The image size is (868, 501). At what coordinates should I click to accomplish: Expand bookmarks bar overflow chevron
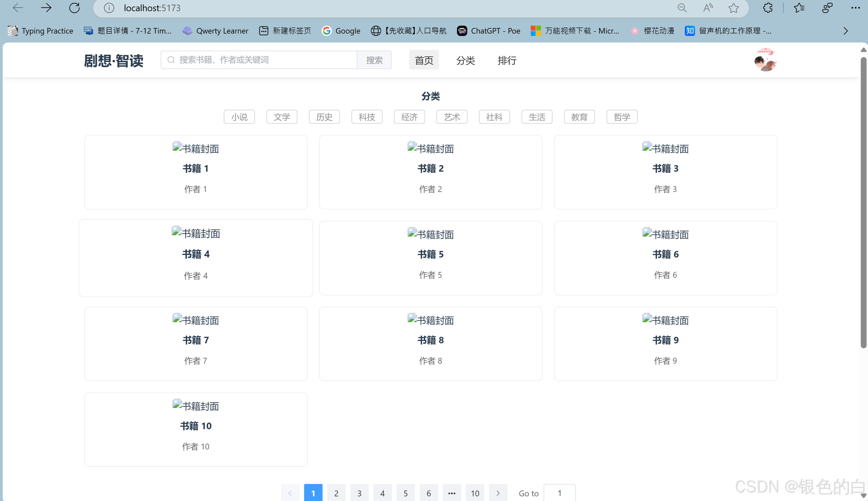(846, 31)
